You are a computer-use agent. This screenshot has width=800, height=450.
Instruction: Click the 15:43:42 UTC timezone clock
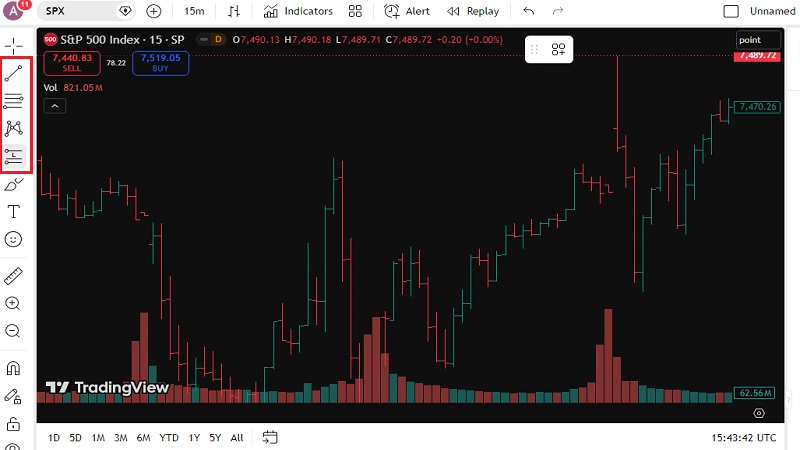(x=743, y=438)
